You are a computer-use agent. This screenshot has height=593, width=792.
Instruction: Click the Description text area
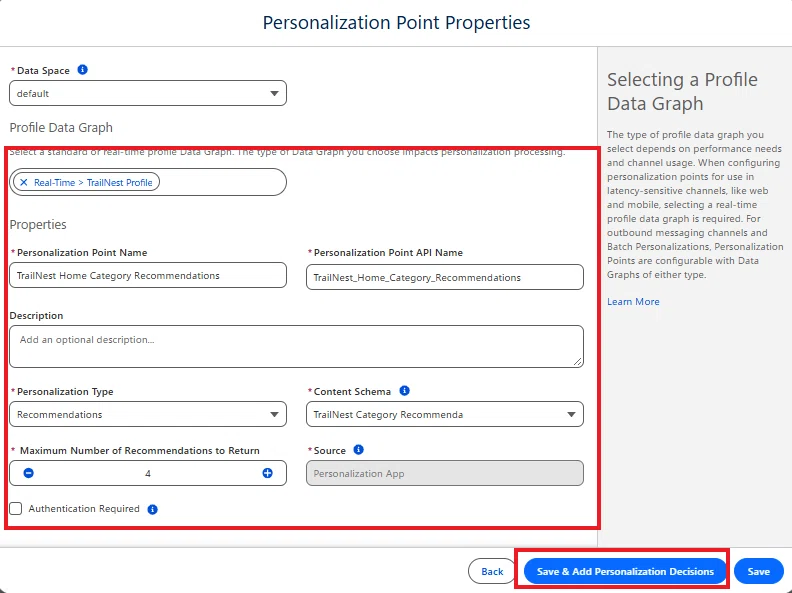[x=296, y=347]
